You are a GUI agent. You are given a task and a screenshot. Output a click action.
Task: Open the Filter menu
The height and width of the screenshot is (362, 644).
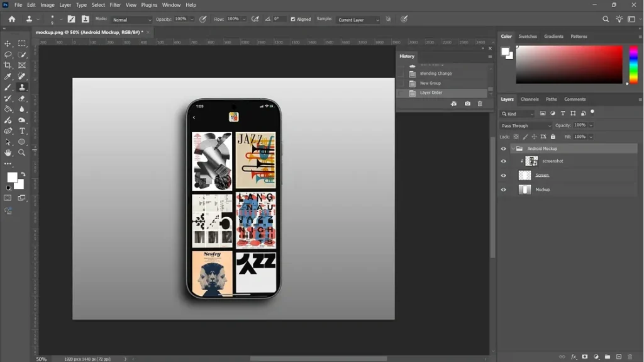[115, 5]
